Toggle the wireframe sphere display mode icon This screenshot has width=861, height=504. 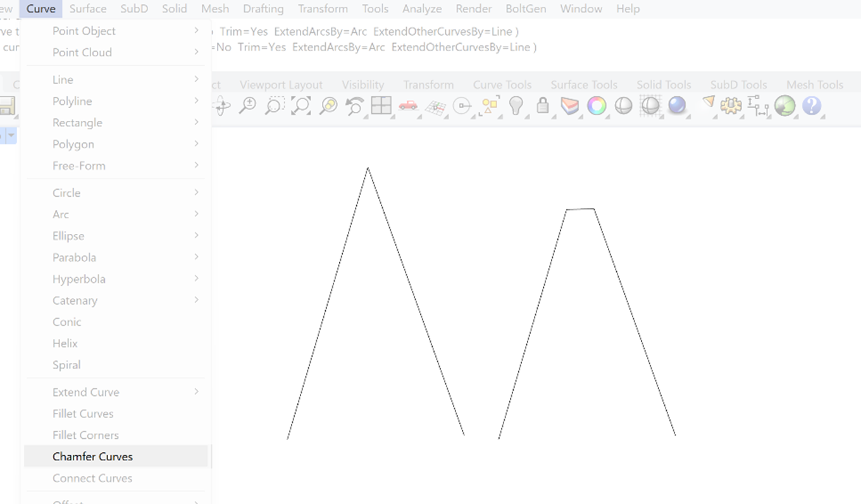(623, 106)
